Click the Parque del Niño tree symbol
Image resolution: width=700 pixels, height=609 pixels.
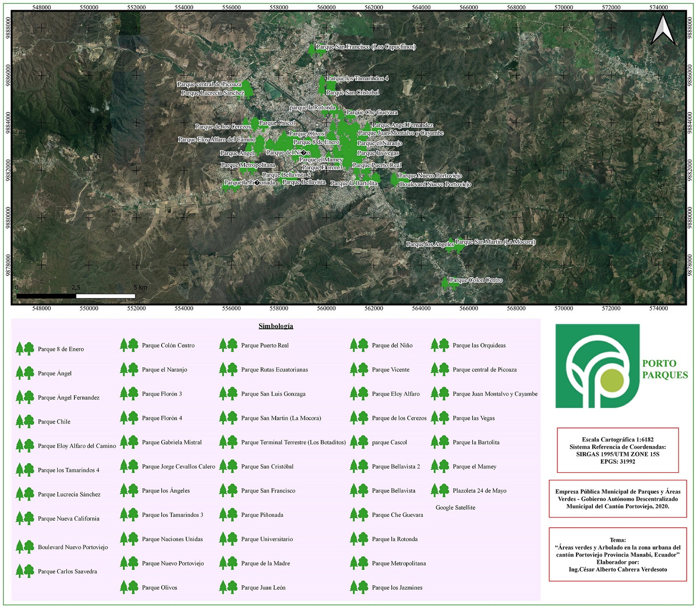click(x=359, y=345)
